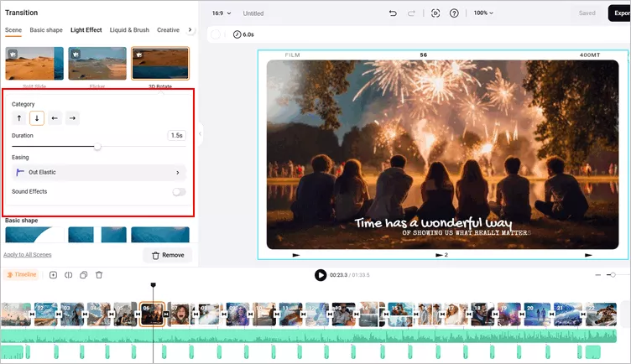Show more transition tabs with the right chevron
Viewport: 631px width, 364px height.
tap(190, 29)
